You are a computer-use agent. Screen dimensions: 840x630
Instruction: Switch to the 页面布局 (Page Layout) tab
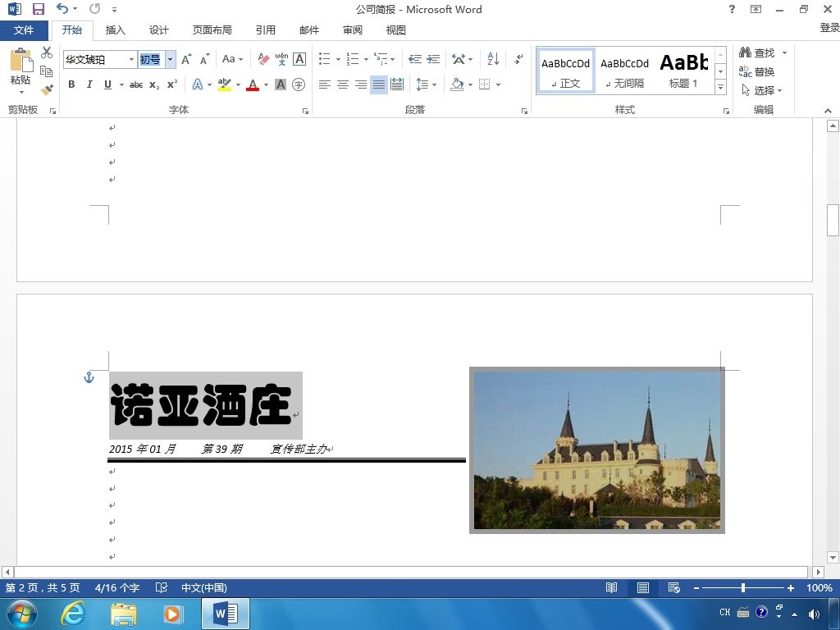[212, 30]
